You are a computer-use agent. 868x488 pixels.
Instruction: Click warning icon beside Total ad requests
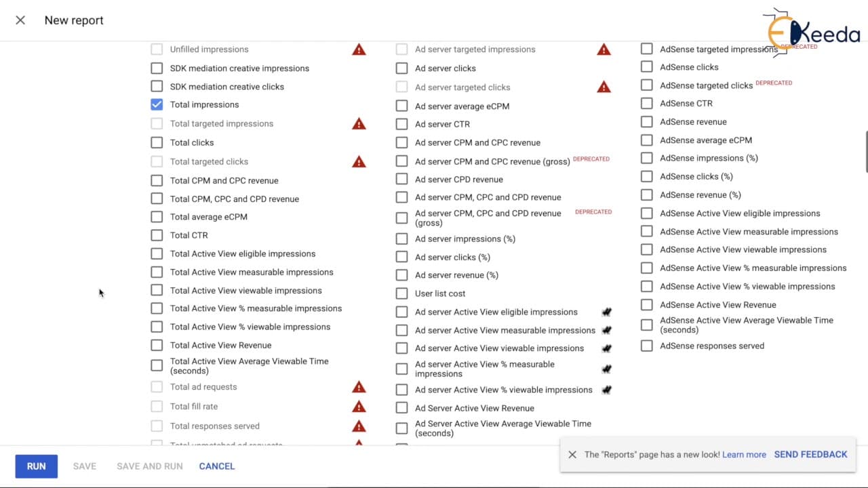coord(359,387)
